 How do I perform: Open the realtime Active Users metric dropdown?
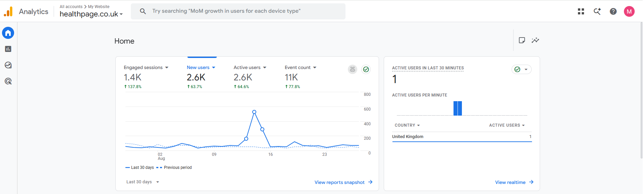(507, 125)
